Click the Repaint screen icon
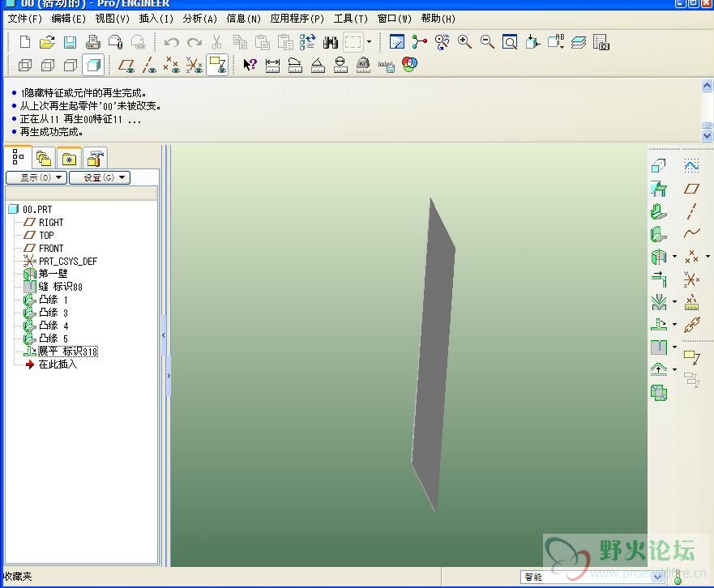 tap(397, 42)
